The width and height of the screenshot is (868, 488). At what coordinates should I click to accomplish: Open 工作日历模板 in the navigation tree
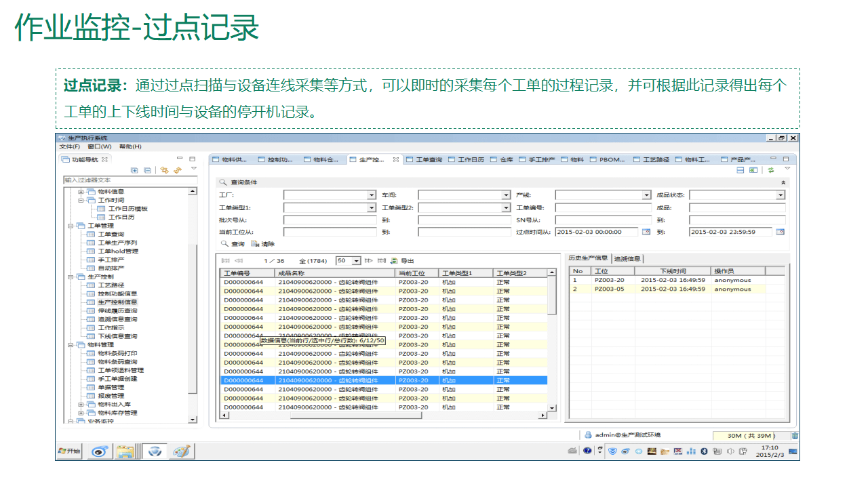(x=127, y=209)
